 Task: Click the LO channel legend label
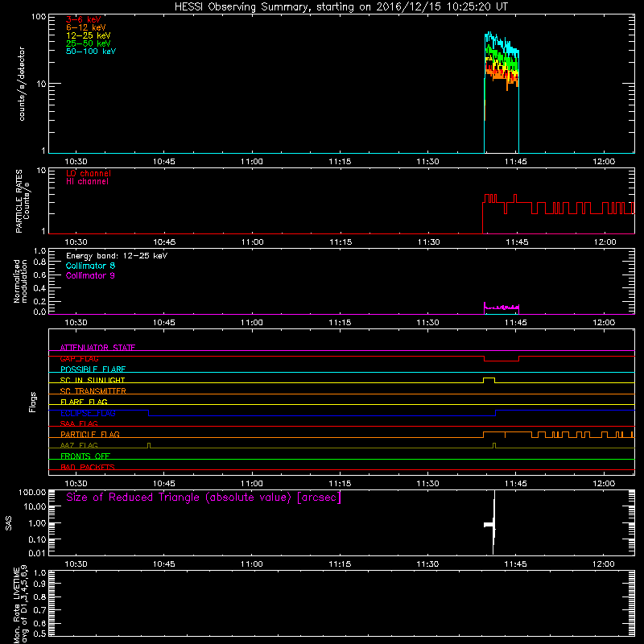click(x=89, y=173)
